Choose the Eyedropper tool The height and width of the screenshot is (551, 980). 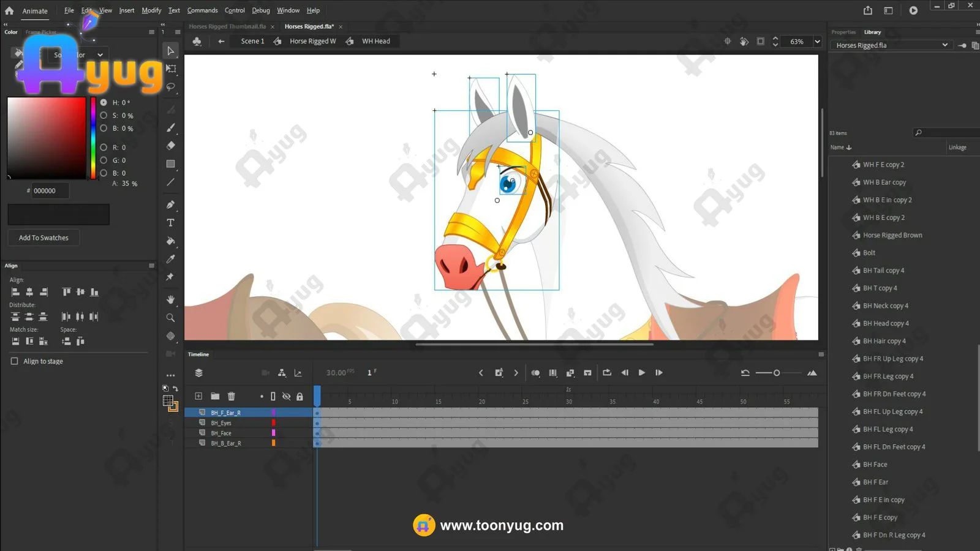point(171,259)
